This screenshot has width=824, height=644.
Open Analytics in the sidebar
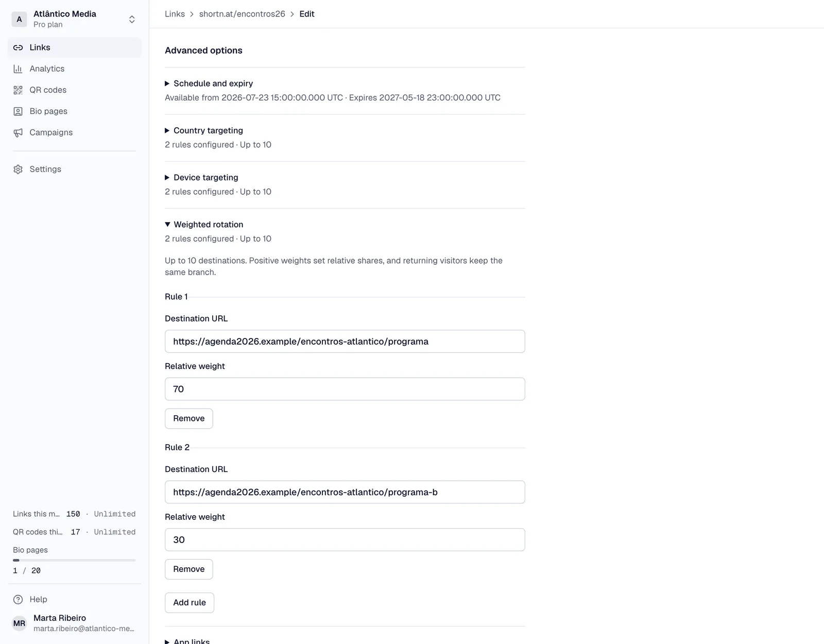pos(74,69)
